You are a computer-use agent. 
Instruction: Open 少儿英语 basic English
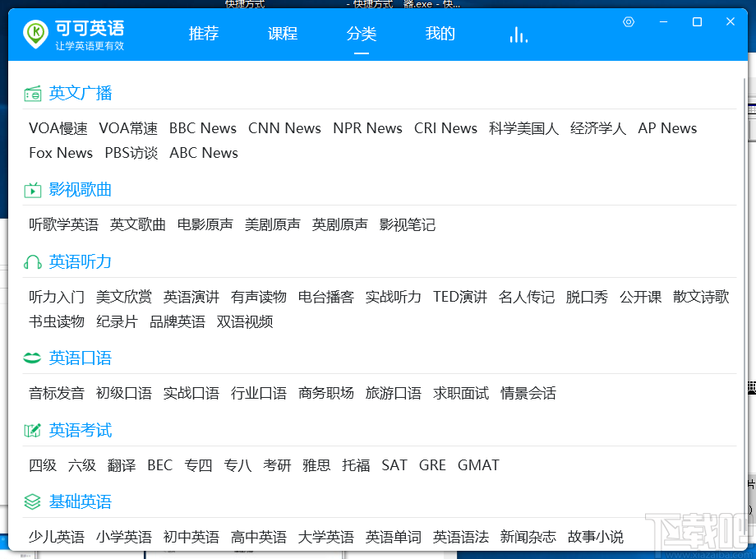click(x=56, y=536)
